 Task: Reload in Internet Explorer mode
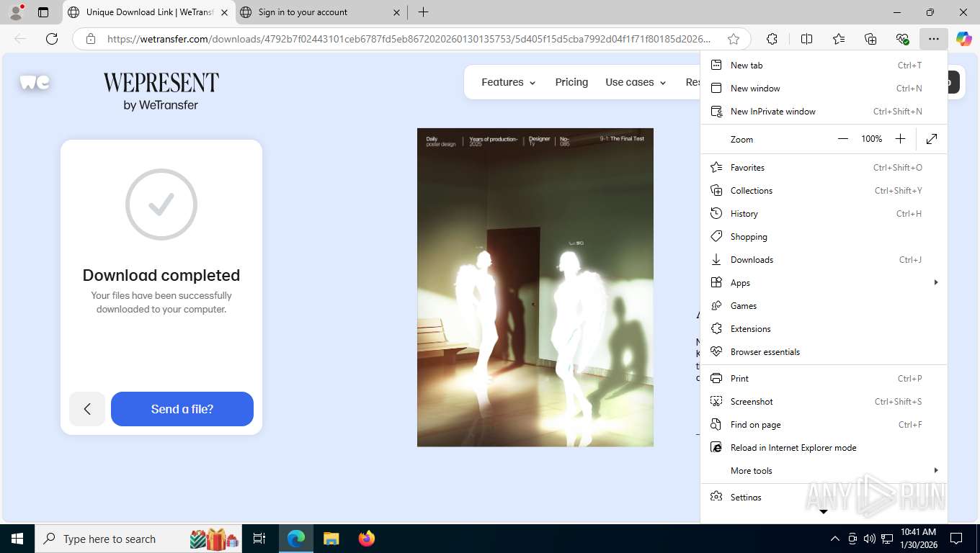(x=824, y=448)
